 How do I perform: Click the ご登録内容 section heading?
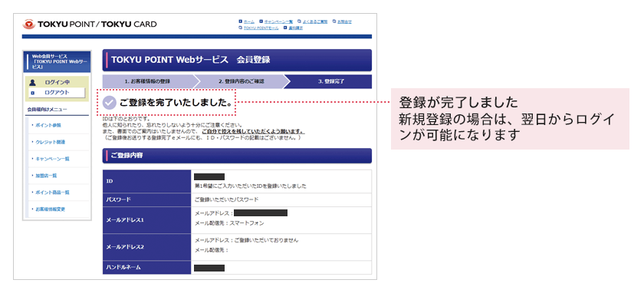click(127, 156)
